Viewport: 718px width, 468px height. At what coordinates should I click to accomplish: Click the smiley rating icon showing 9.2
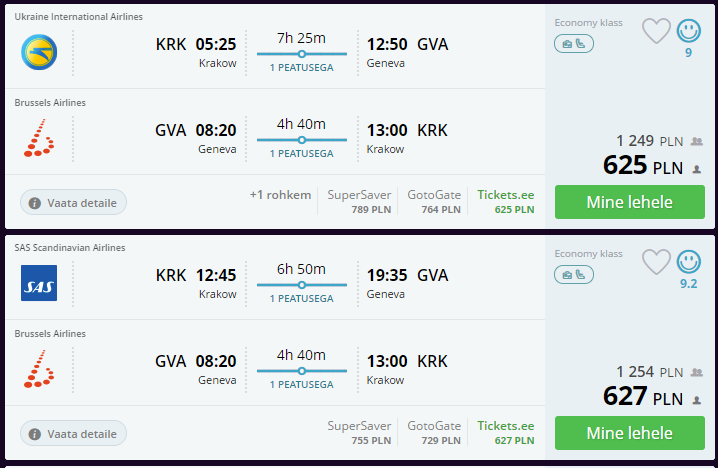(x=689, y=261)
